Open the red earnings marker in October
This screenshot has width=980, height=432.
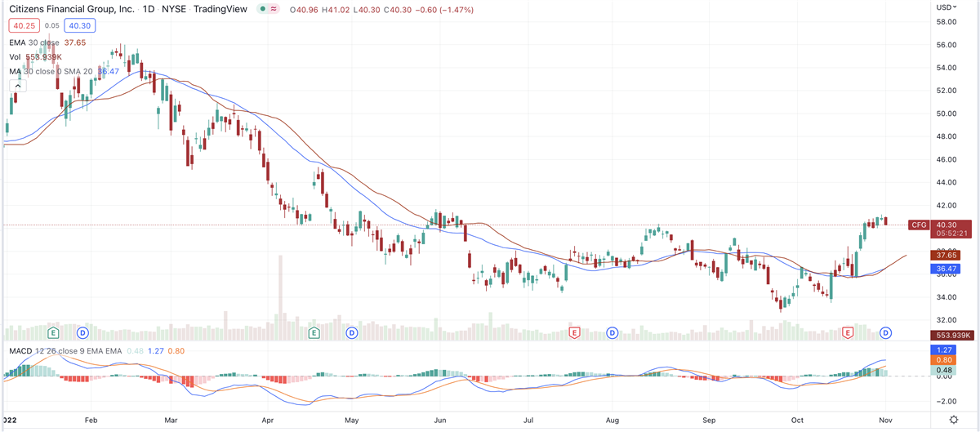tap(848, 332)
